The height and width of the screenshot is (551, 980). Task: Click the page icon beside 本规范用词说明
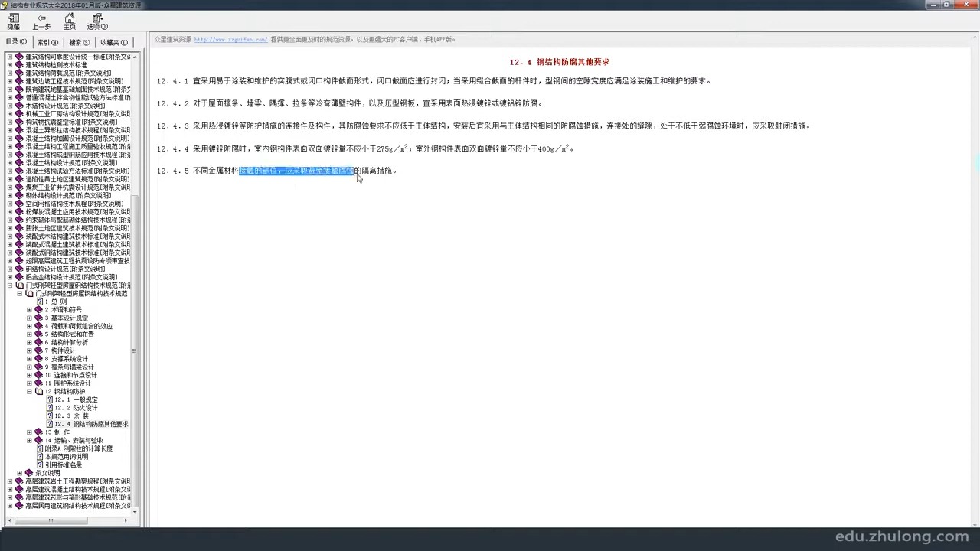[41, 456]
